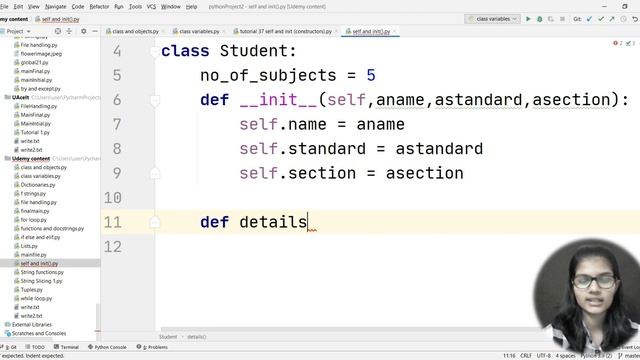Image resolution: width=640 pixels, height=360 pixels.
Task: Locate opened file target icon
Action: coord(58,31)
